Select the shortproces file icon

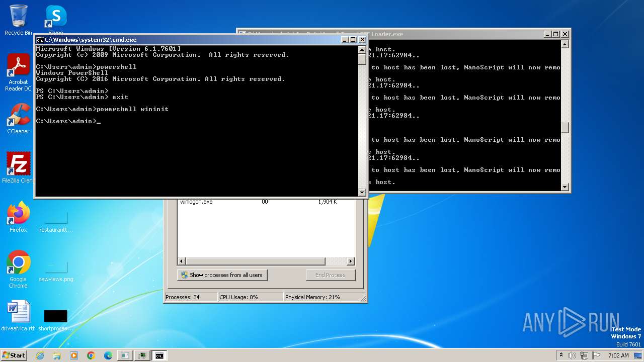click(56, 319)
